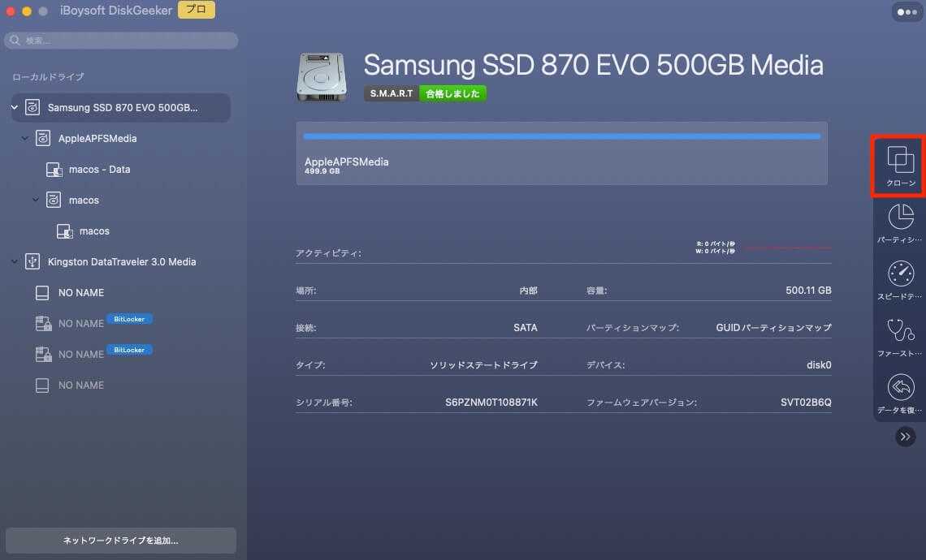Click the activity read/write rate text
926x560 pixels.
[715, 248]
